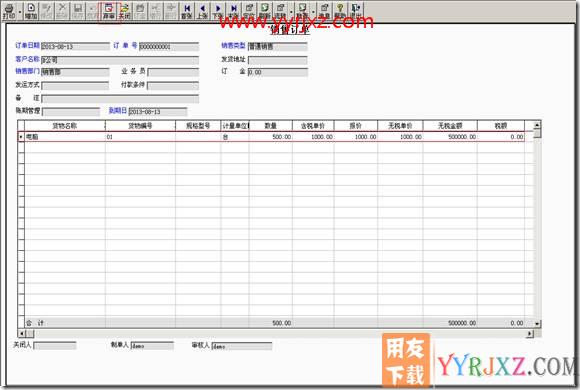Click the 消息 message icon

tap(324, 11)
